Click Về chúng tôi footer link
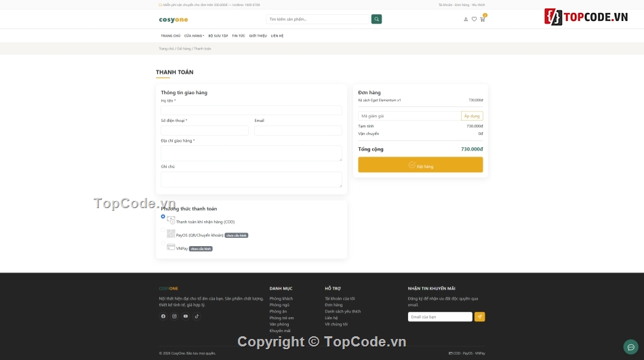This screenshot has width=644, height=360. click(336, 324)
